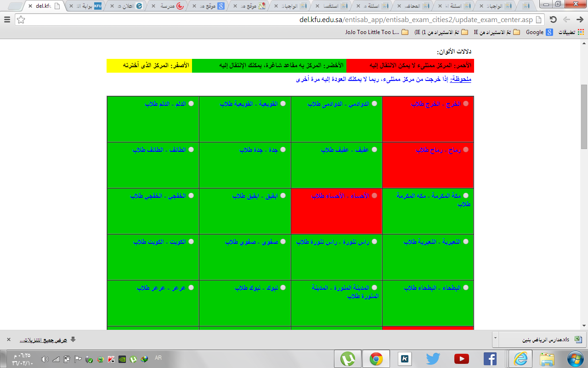The image size is (588, 368).
Task: Bookmark this page with the star icon
Action: tap(21, 20)
